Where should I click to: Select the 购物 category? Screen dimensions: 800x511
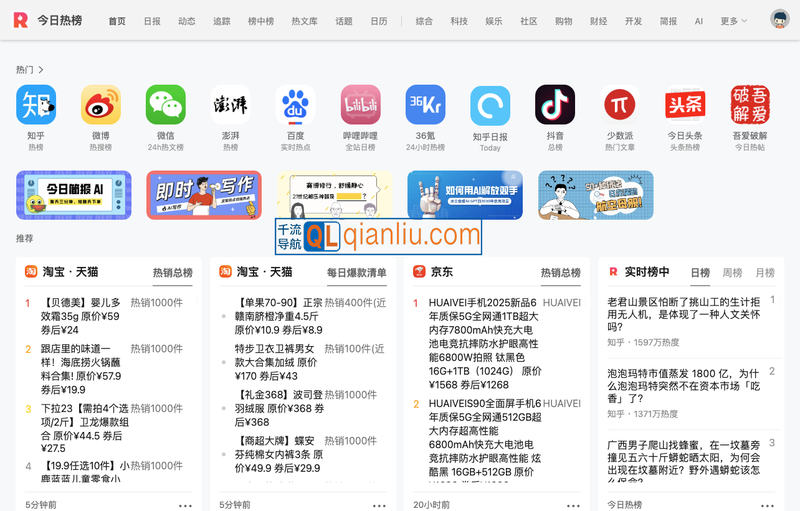pyautogui.click(x=564, y=21)
